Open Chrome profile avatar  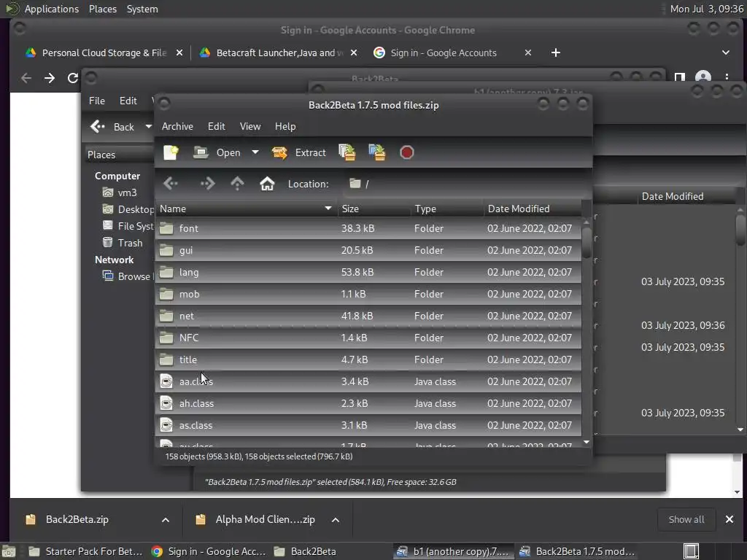(x=703, y=77)
